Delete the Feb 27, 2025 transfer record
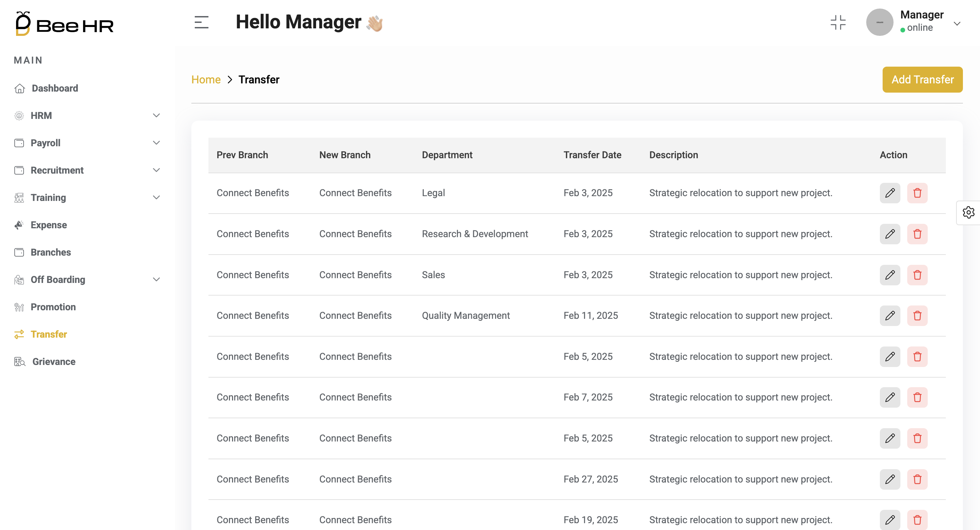This screenshot has width=980, height=530. click(x=917, y=479)
